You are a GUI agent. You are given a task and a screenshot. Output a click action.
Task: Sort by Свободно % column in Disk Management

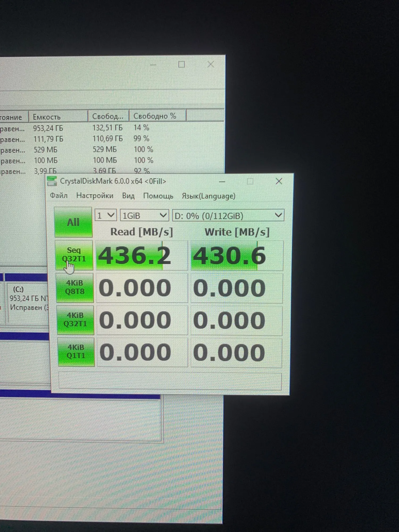point(158,116)
